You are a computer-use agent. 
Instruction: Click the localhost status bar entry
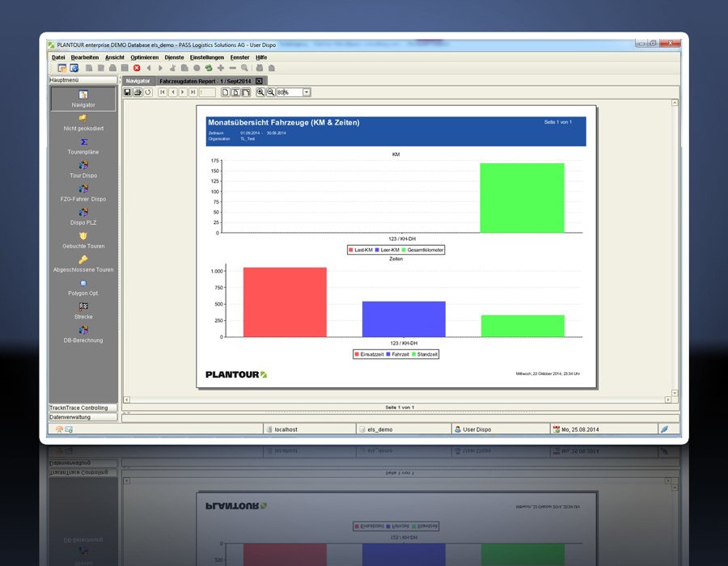point(310,429)
